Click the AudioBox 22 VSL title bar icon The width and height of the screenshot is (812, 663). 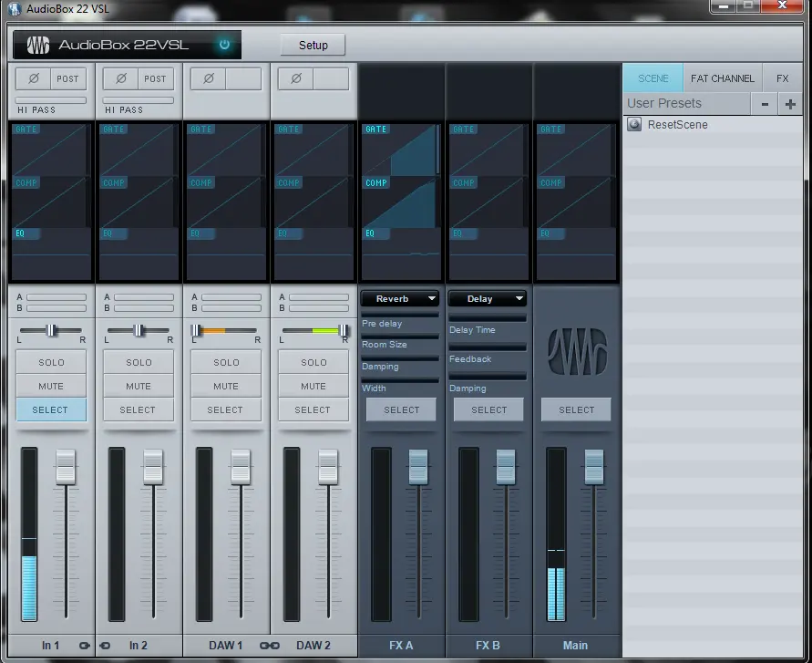(14, 9)
